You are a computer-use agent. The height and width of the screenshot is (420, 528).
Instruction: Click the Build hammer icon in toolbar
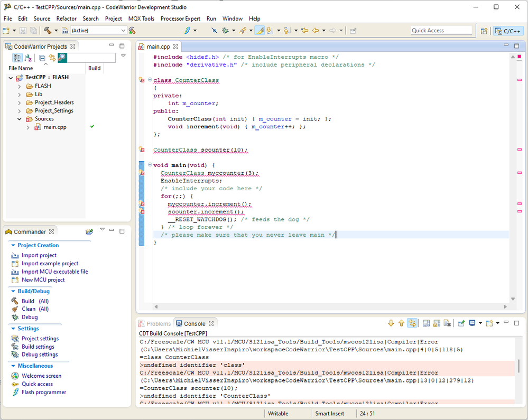point(47,31)
